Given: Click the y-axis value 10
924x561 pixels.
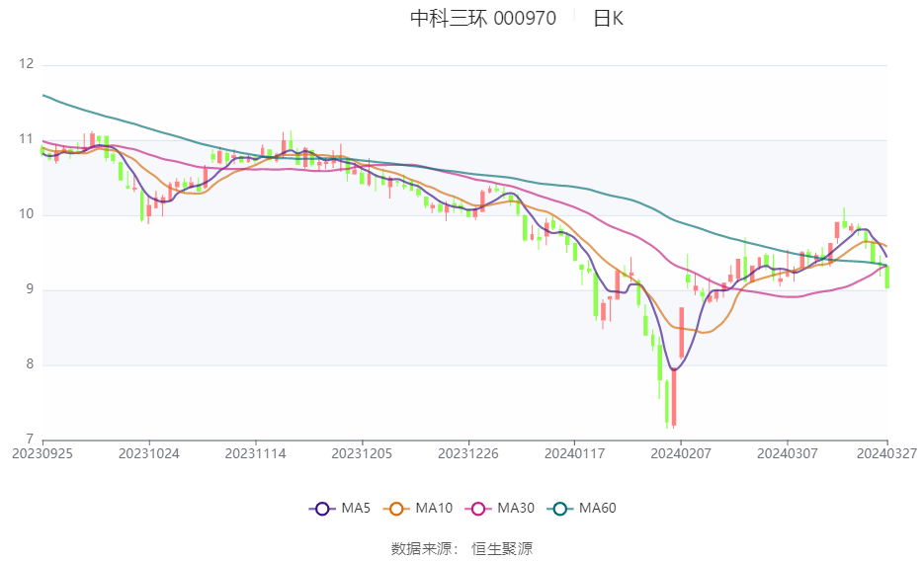Looking at the screenshot, I should [x=26, y=214].
